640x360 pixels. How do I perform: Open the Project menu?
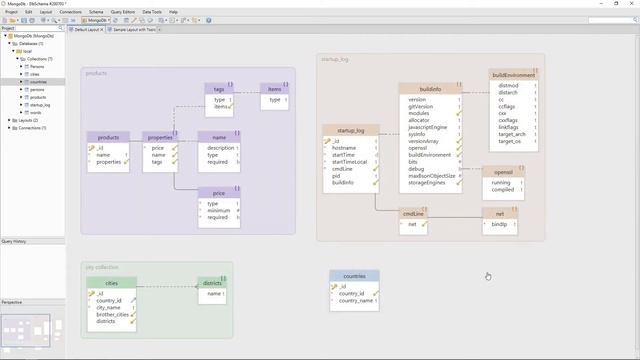tap(11, 12)
